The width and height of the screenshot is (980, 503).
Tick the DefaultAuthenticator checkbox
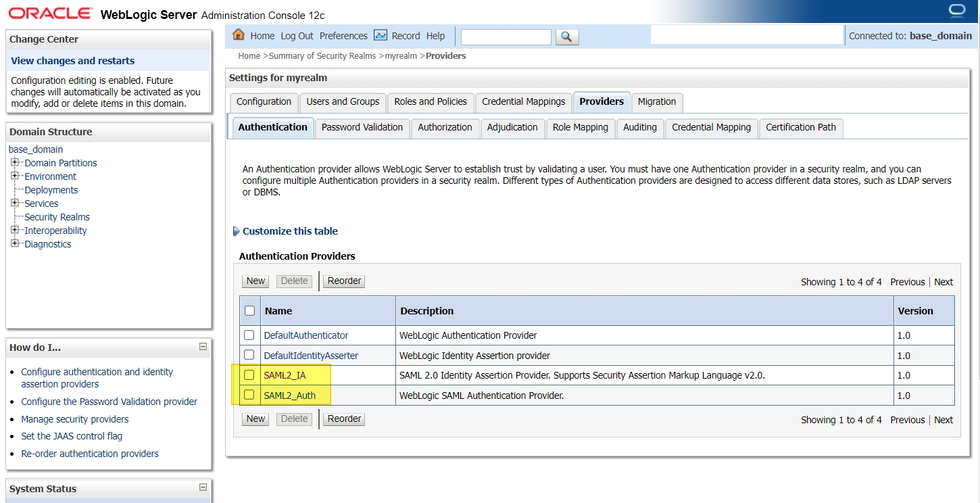[x=249, y=335]
